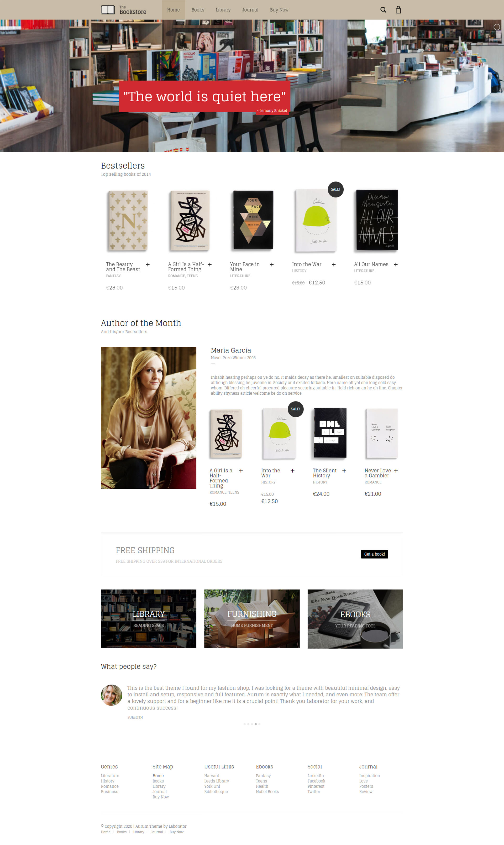Screen dimensions: 504x845
Task: Open the shopping bag cart icon
Action: 398,9
